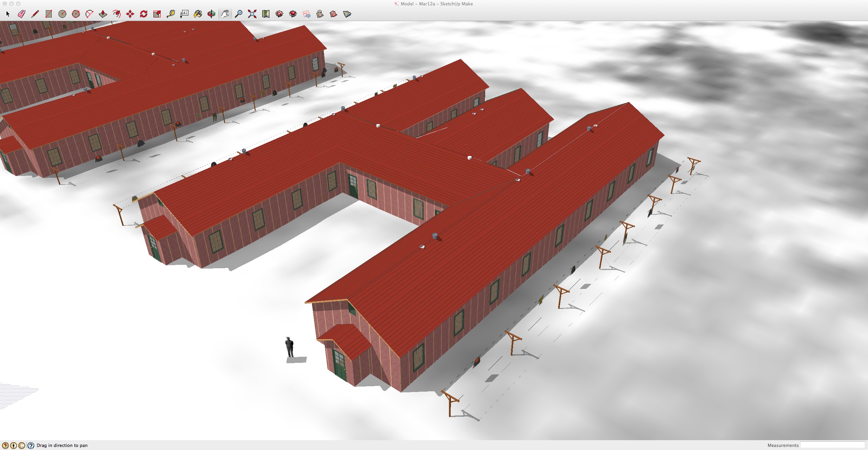This screenshot has width=868, height=450.
Task: Click the Measurements input box
Action: tap(832, 445)
